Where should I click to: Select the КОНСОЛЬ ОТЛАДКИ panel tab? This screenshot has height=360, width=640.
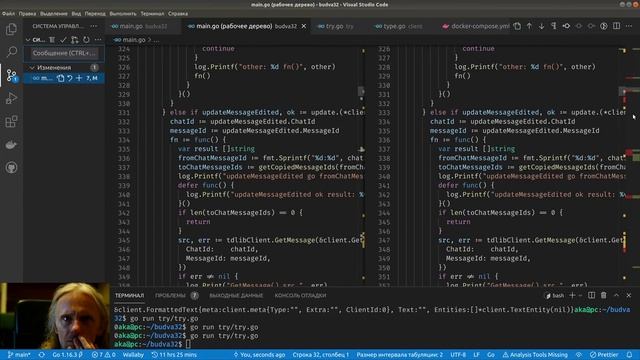pyautogui.click(x=300, y=296)
